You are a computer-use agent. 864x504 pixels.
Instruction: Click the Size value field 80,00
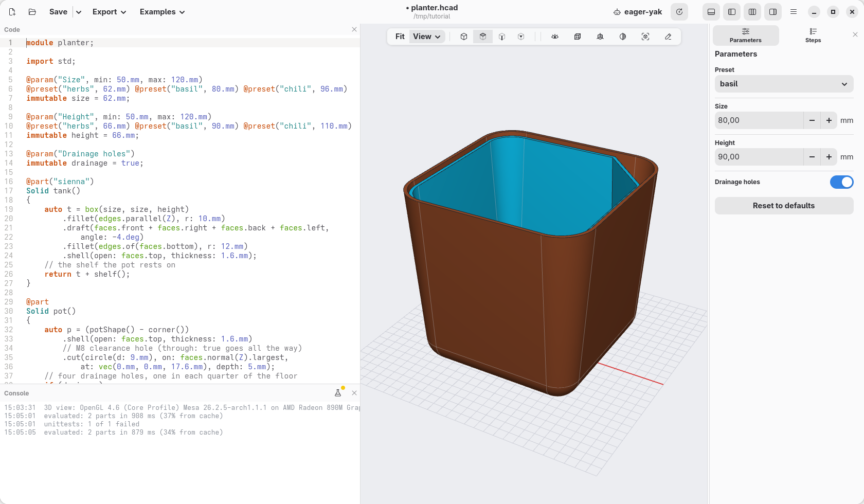(x=759, y=120)
